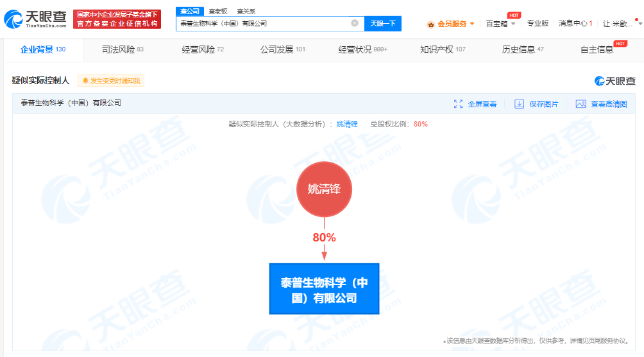This screenshot has width=644, height=357.
Task: Switch to the 知识产权 tab
Action: (443, 50)
